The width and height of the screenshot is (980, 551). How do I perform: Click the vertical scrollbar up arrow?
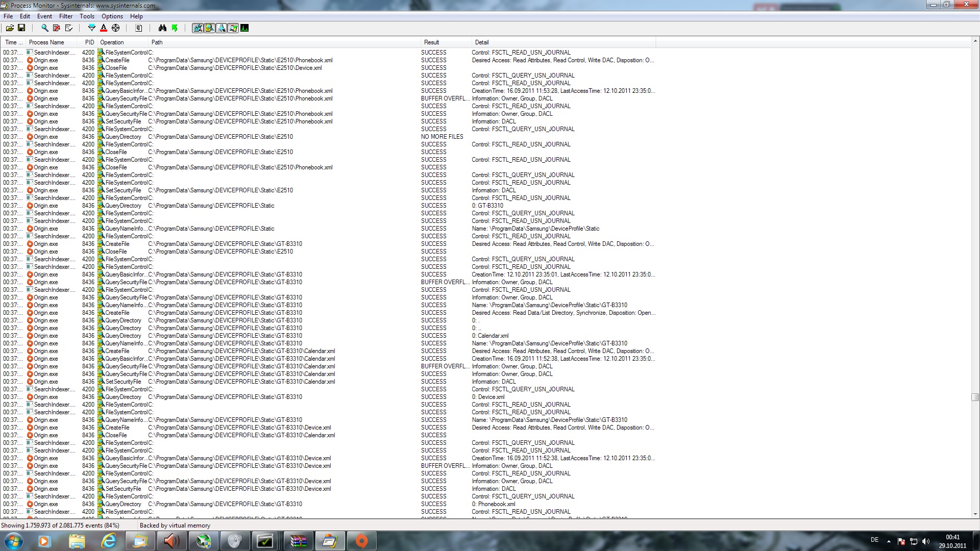point(975,41)
